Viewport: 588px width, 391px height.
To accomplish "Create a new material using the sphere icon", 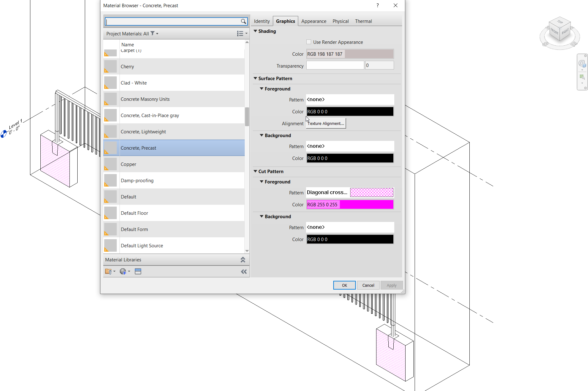I will [123, 271].
